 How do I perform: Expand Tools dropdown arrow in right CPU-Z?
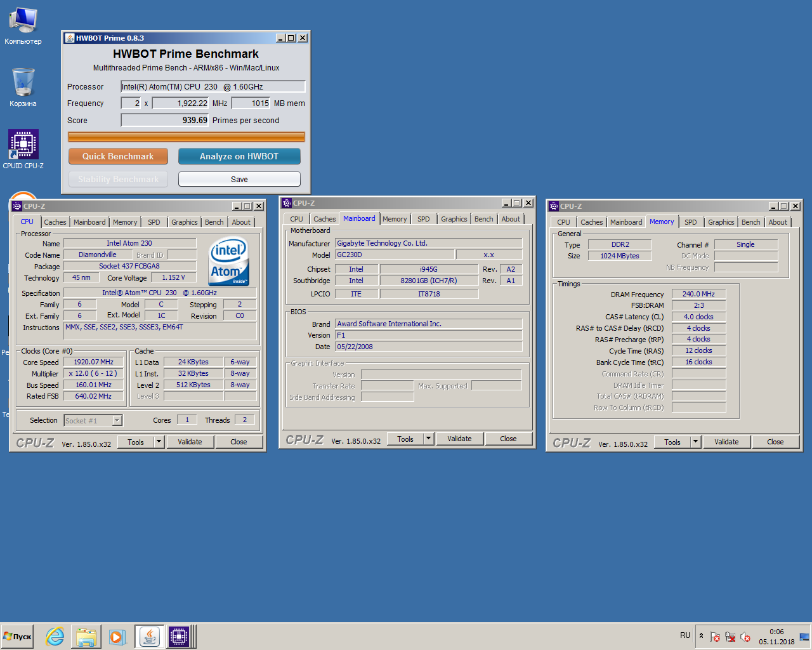(695, 442)
